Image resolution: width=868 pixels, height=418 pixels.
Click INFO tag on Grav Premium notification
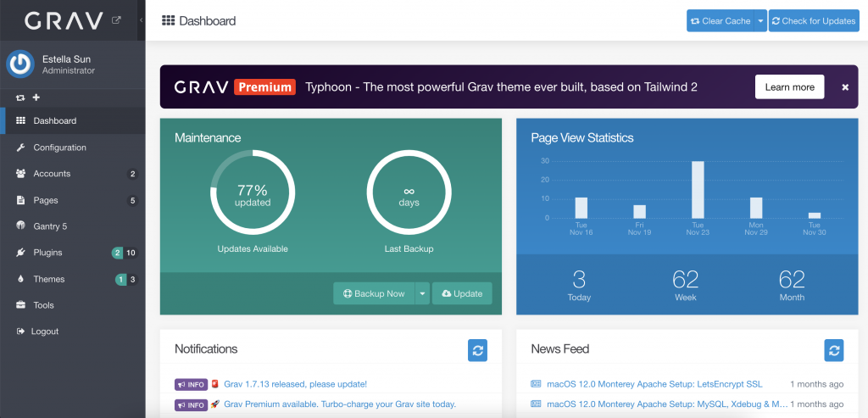(x=191, y=404)
